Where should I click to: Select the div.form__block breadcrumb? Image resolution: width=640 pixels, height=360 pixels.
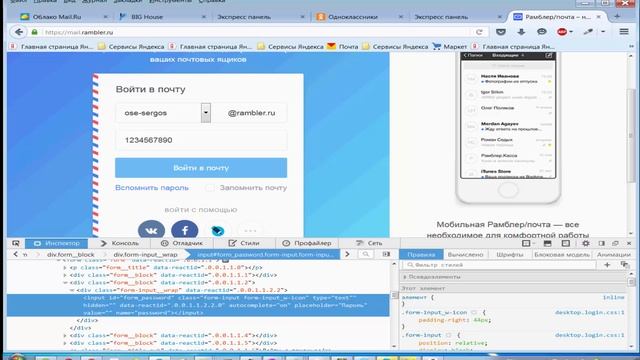(70, 254)
